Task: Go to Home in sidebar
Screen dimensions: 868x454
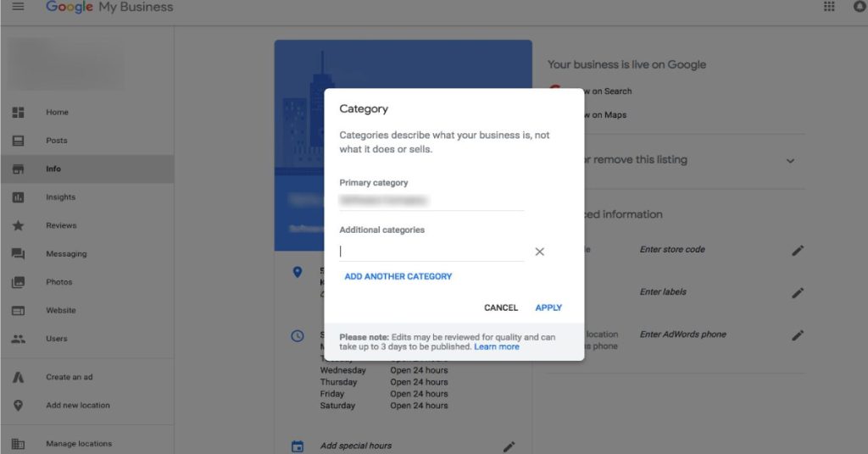Action: (57, 113)
